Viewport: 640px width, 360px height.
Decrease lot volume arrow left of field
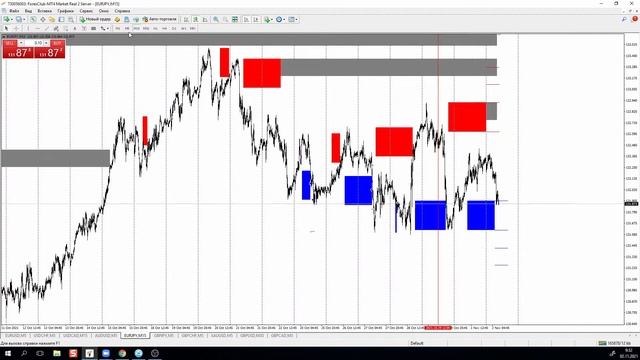click(21, 43)
